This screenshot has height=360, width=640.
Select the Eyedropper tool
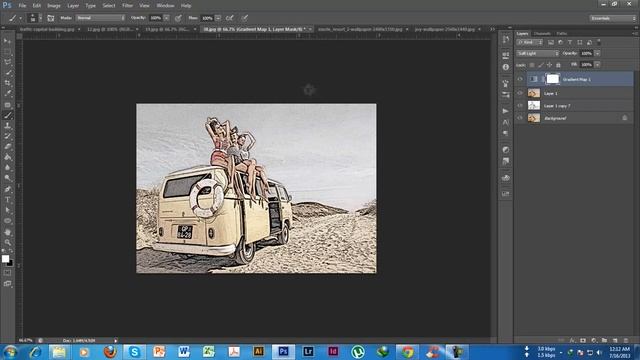[7, 93]
